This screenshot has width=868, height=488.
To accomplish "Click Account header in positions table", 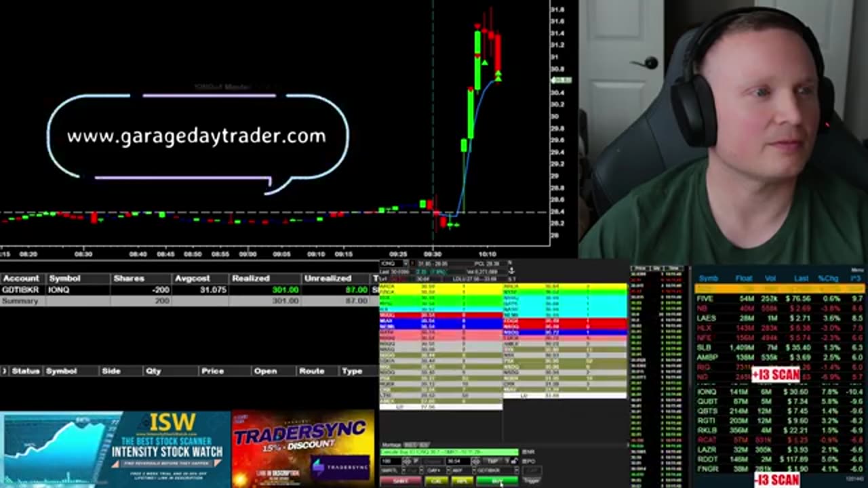I will coord(21,279).
